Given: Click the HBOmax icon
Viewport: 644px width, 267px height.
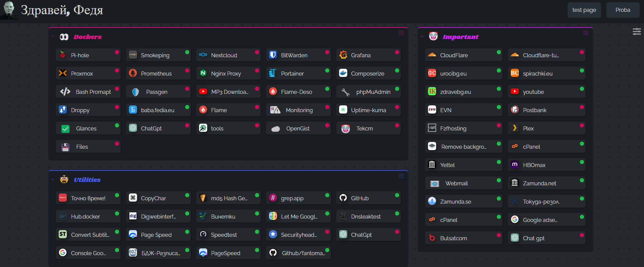Looking at the screenshot, I should click(514, 165).
